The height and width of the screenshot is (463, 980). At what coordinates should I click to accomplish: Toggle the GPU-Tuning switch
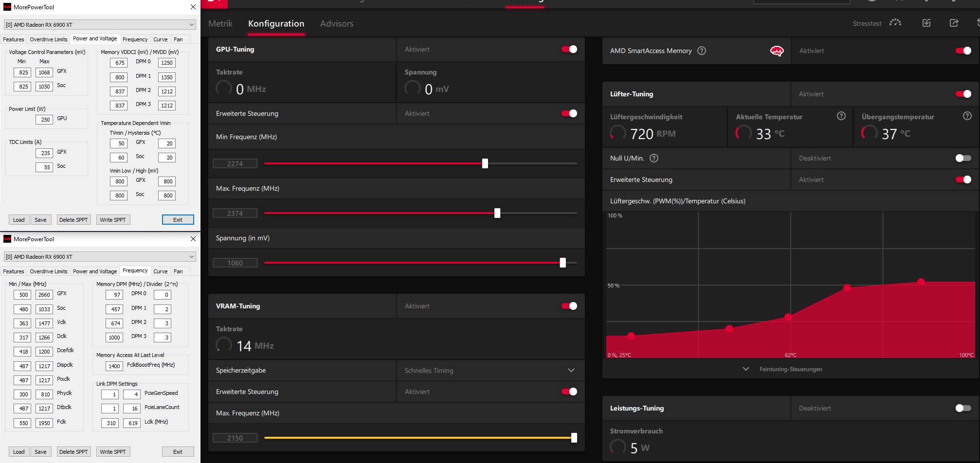click(569, 49)
